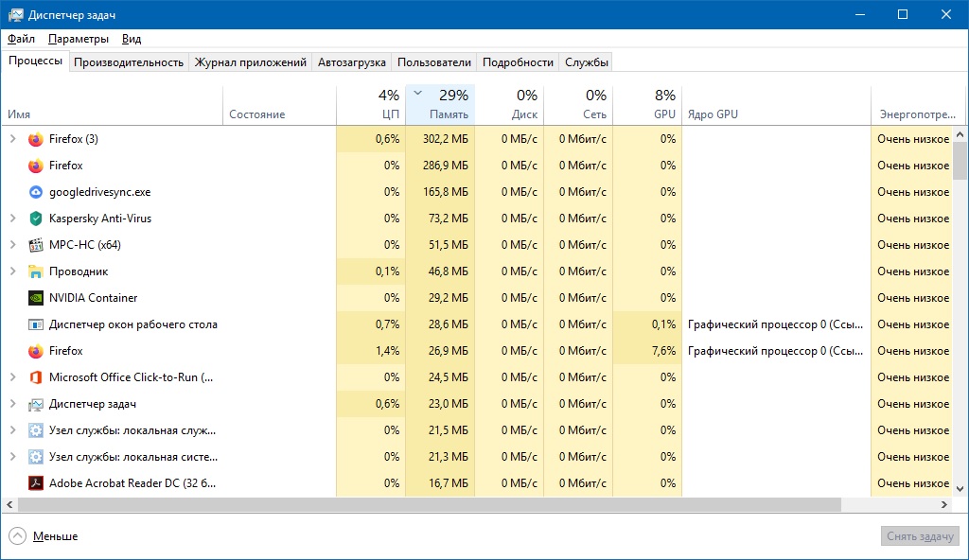This screenshot has height=560, width=969.
Task: Sort by the Энергопотребление column header
Action: (918, 105)
